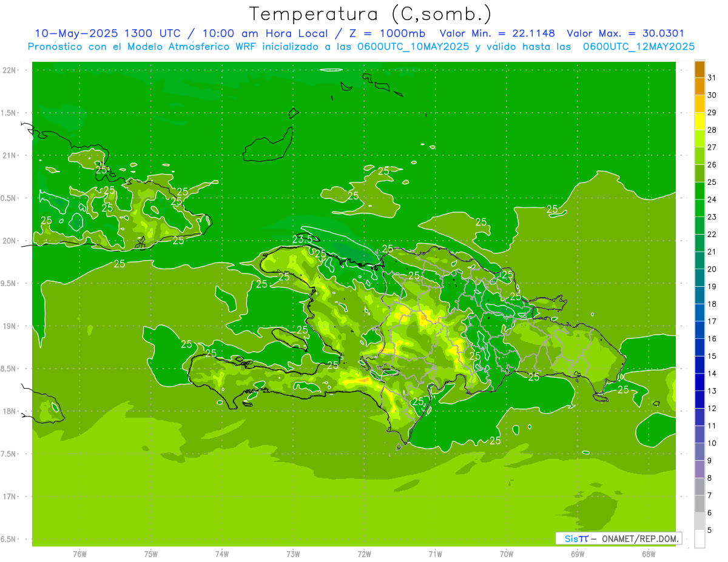Click the 21N latitude axis label
Image resolution: width=728 pixels, height=562 pixels.
coord(9,156)
